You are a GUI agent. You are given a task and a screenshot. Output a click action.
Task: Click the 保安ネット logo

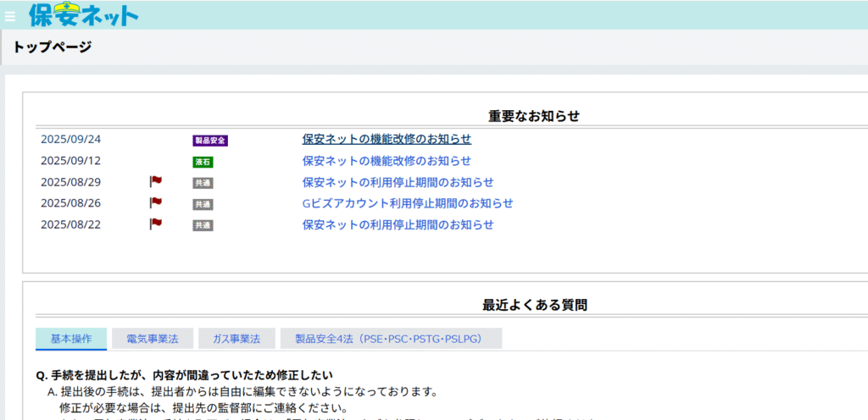[x=83, y=14]
